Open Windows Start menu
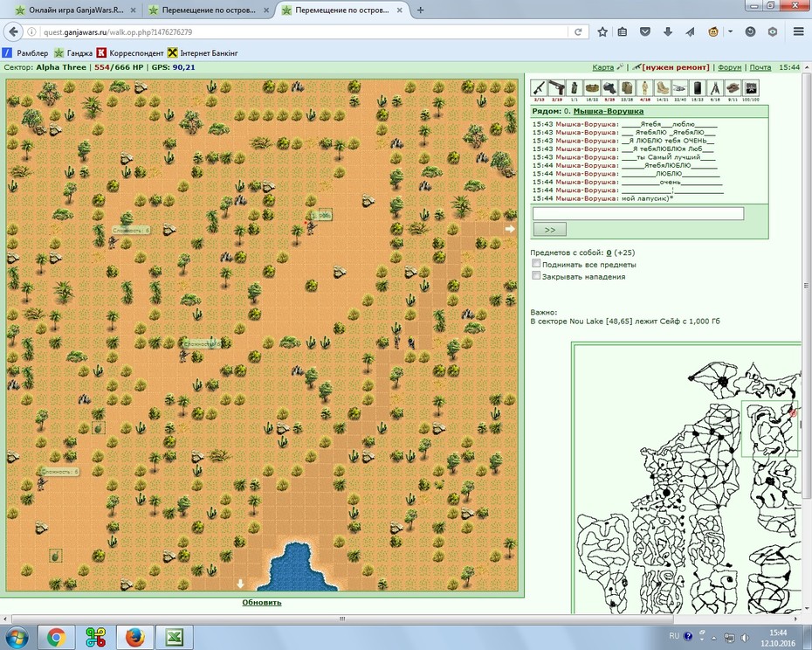The height and width of the screenshot is (650, 812). (17, 638)
